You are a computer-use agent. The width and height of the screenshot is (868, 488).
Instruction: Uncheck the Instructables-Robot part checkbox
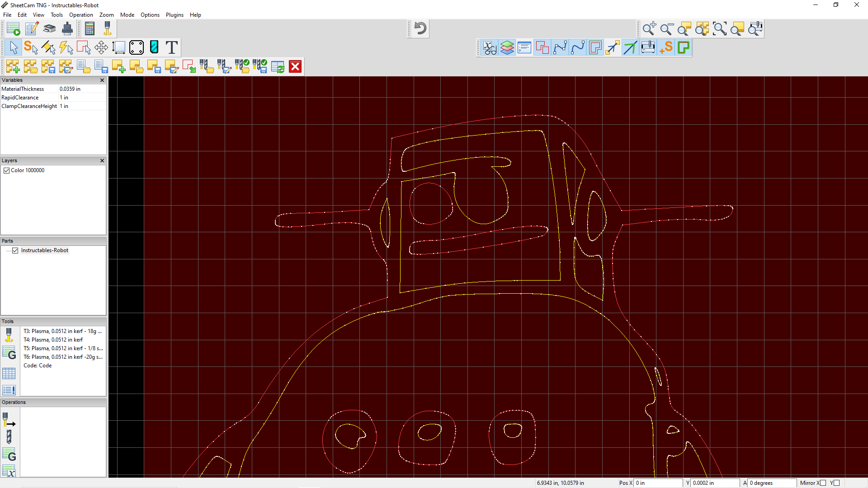[15, 250]
